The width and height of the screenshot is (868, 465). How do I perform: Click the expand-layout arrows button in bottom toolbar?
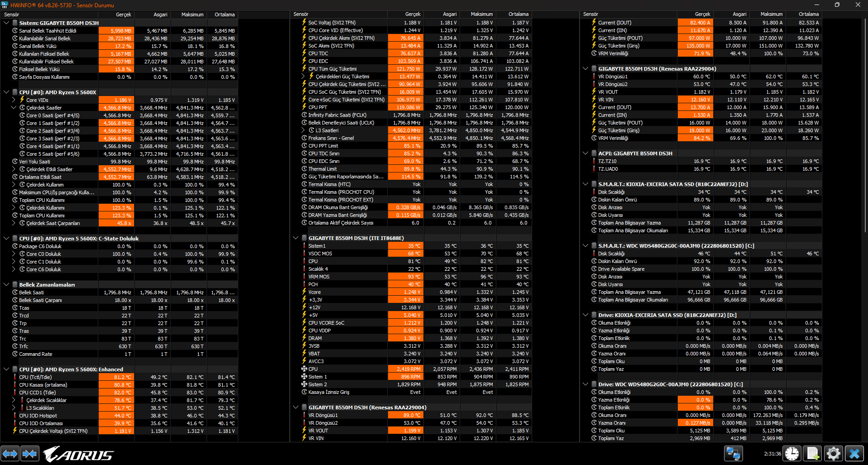pyautogui.click(x=10, y=453)
